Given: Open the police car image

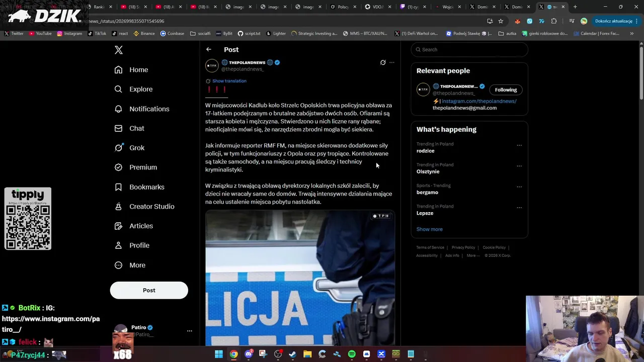Looking at the screenshot, I should 300,278.
